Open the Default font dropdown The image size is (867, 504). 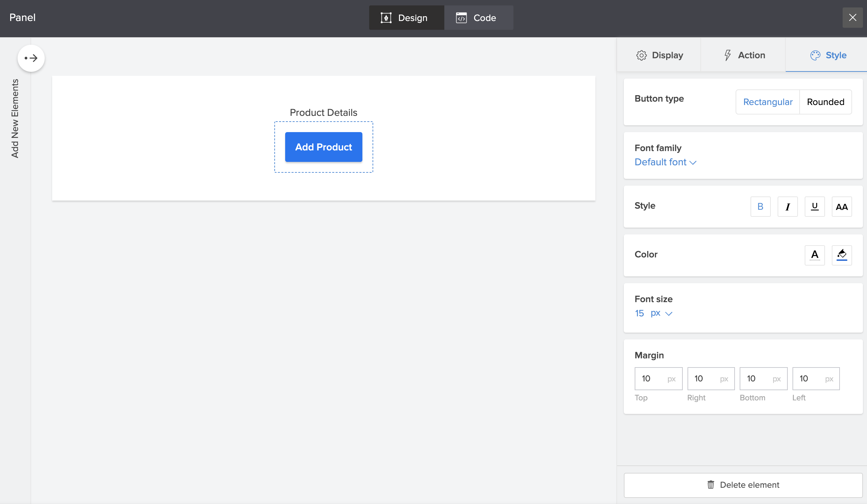[665, 162]
